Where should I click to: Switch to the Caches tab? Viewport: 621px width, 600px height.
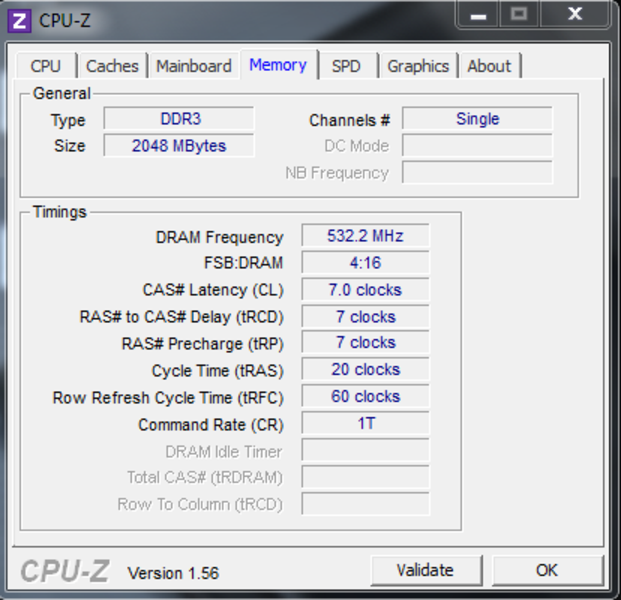pos(112,66)
